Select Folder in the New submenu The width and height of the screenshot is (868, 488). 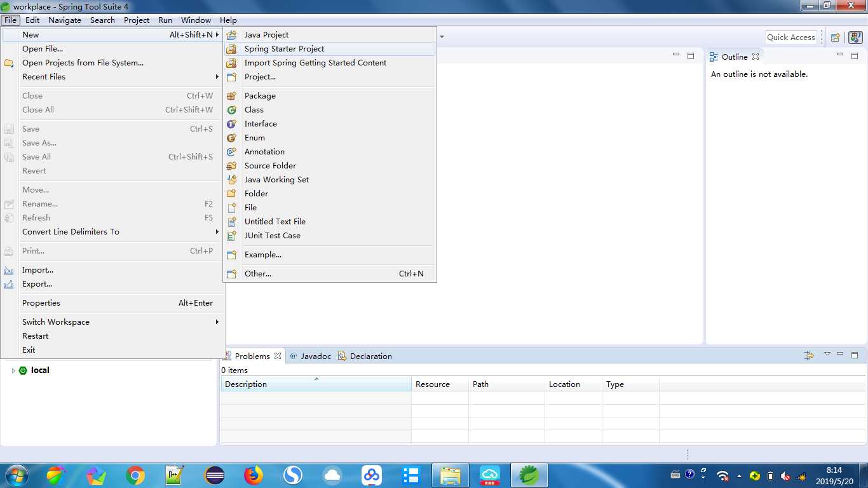coord(330,194)
